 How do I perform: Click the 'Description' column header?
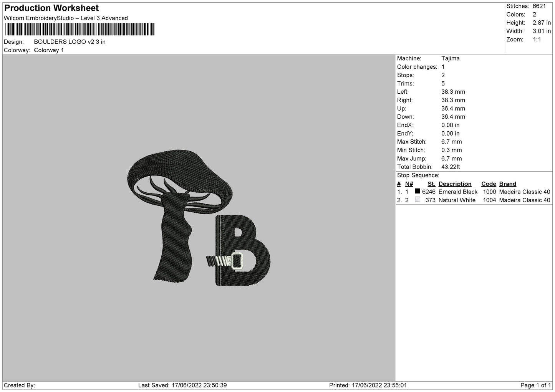point(455,184)
